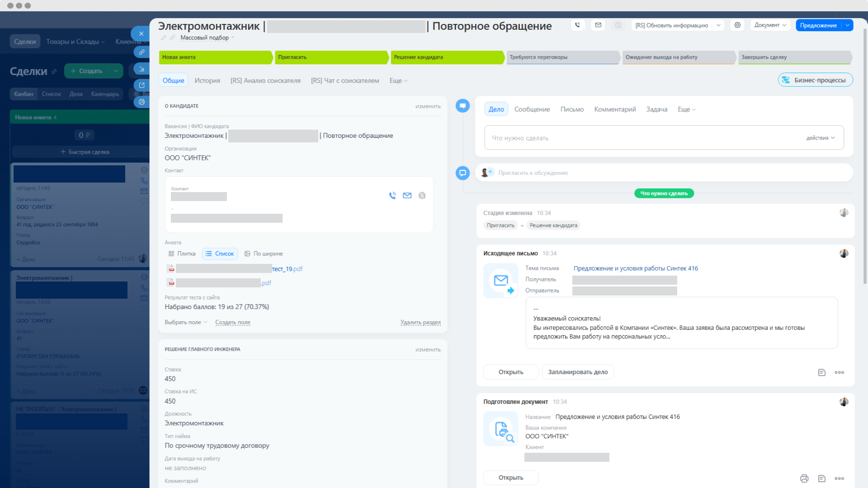
Task: Click Открыть under Исходящее письмо
Action: coord(511,372)
